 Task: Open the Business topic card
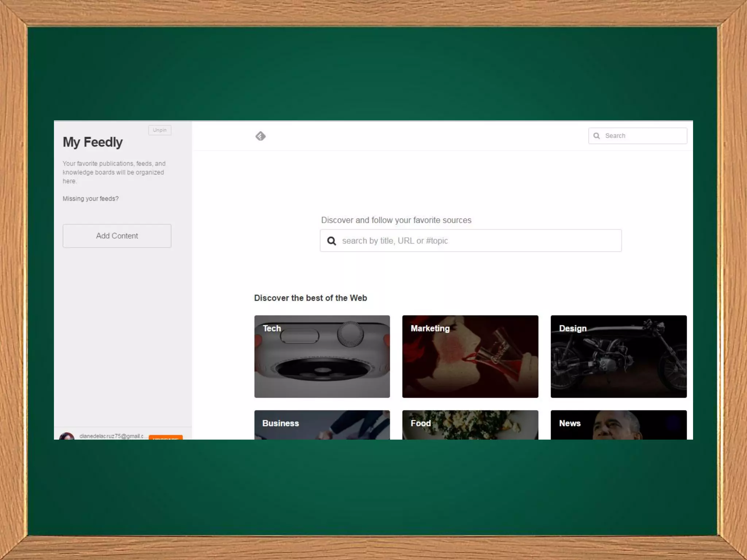tap(322, 425)
